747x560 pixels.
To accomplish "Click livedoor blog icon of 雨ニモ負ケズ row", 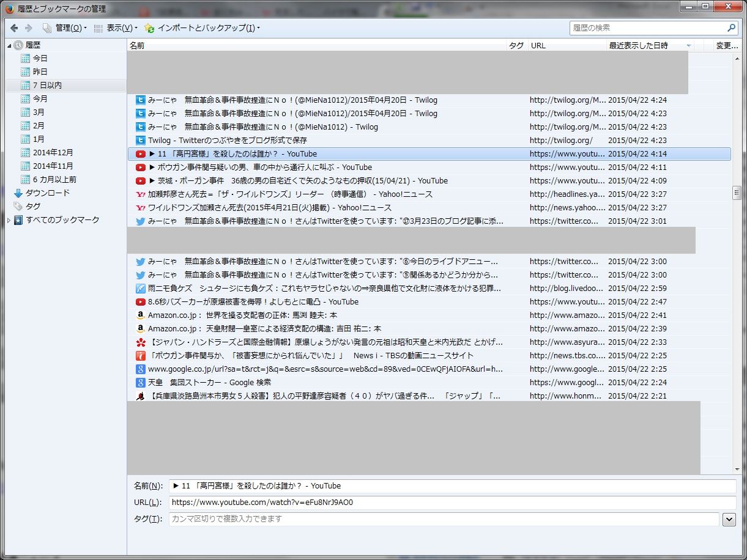I will coord(141,289).
